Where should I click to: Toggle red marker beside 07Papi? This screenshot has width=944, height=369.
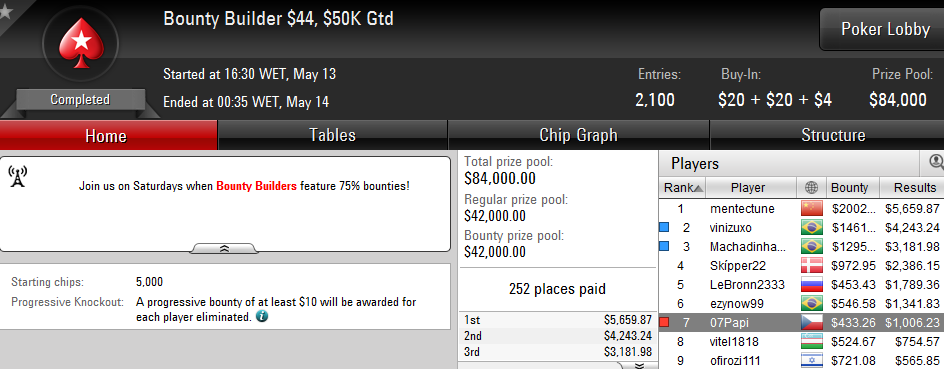tap(665, 323)
